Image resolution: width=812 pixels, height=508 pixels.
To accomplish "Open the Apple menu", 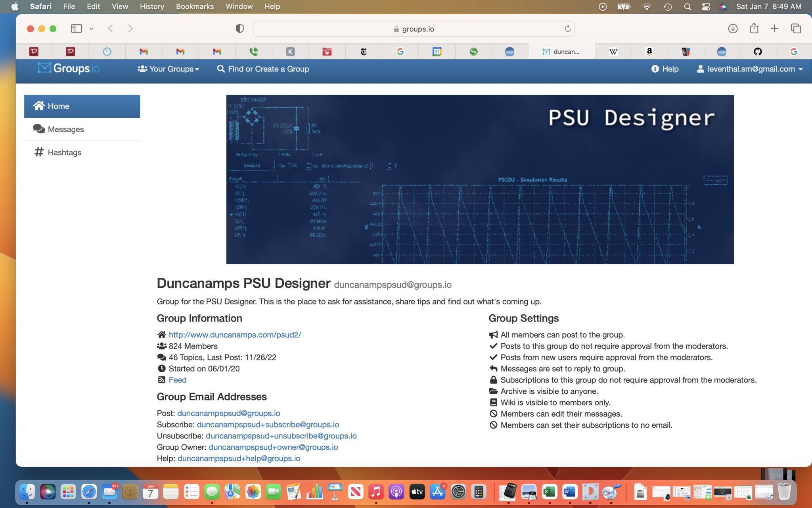I will (x=15, y=6).
